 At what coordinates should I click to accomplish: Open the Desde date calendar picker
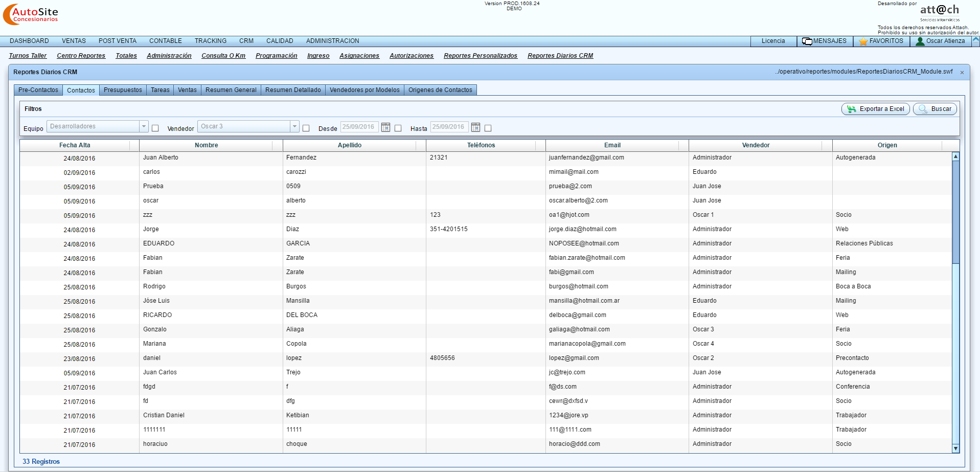(386, 127)
